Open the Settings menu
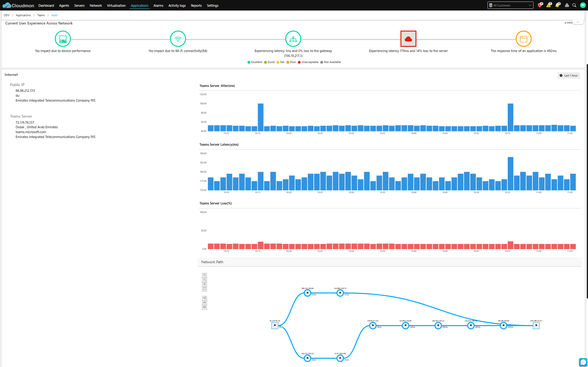Screen dimensions: 588x367 [213, 6]
